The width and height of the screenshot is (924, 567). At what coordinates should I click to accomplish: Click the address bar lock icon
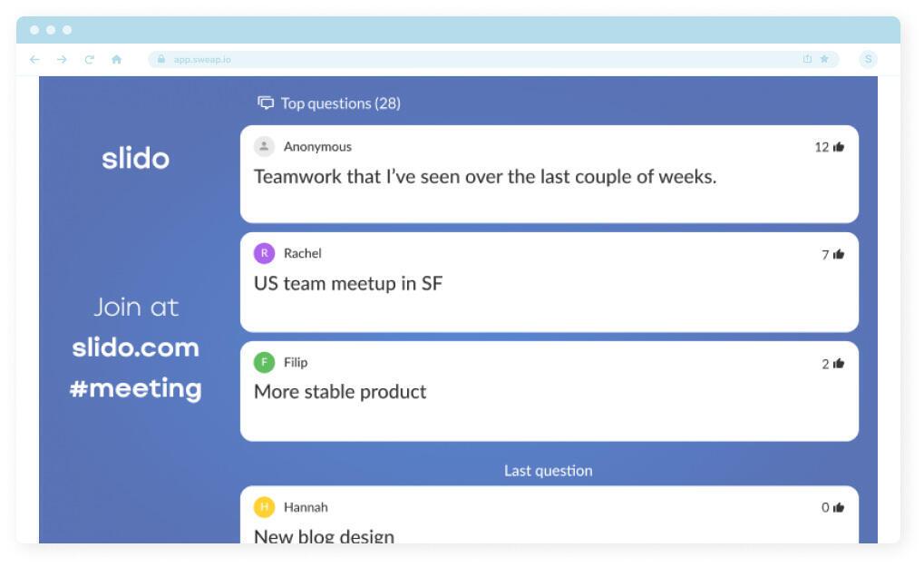pos(160,60)
